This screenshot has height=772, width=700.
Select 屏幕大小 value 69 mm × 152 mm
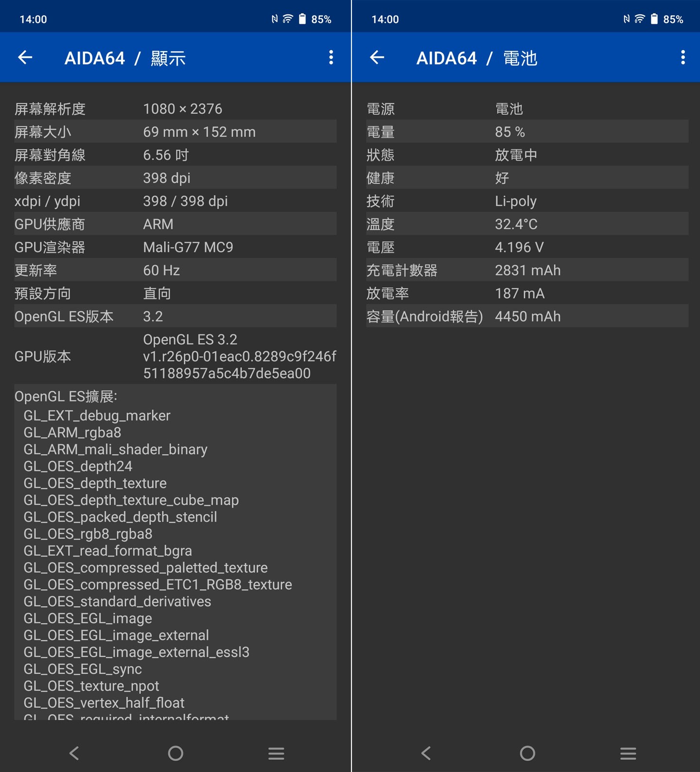point(199,132)
